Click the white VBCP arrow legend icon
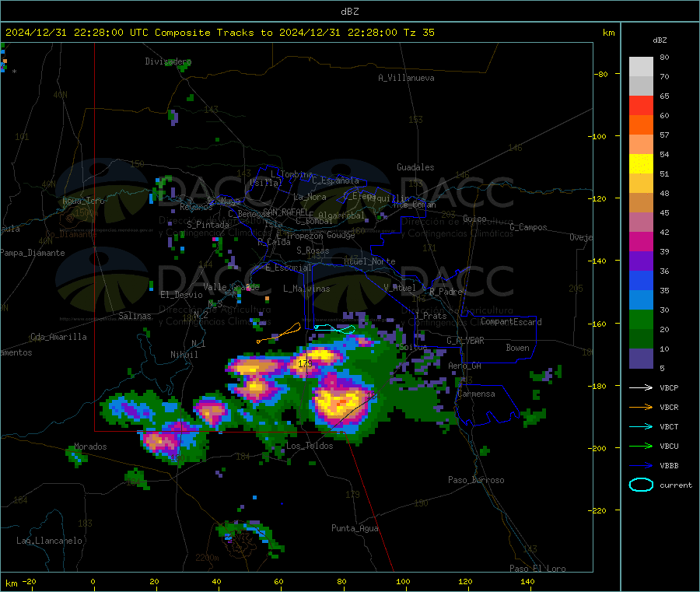 point(641,387)
